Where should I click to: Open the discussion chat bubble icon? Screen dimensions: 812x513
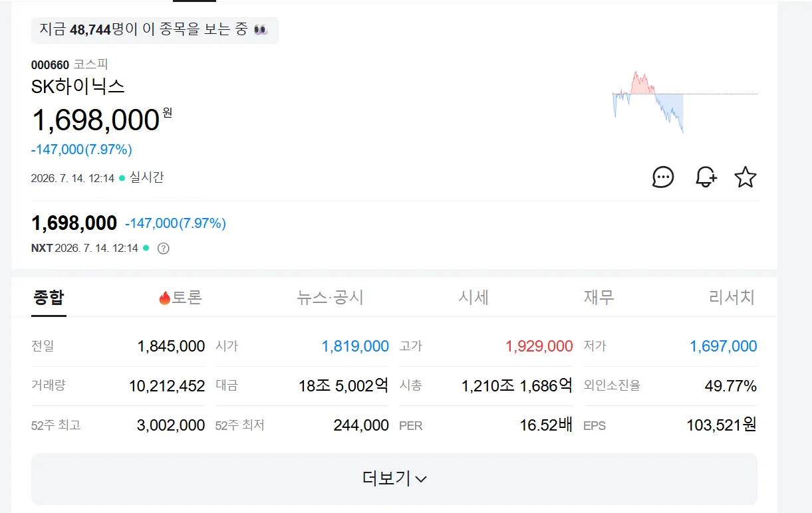(x=663, y=177)
